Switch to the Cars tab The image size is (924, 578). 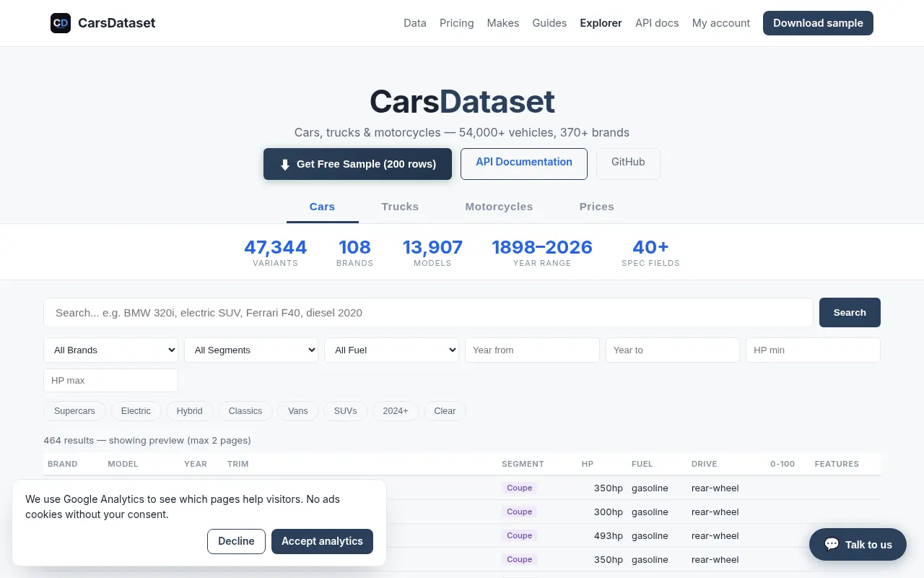pyautogui.click(x=322, y=207)
